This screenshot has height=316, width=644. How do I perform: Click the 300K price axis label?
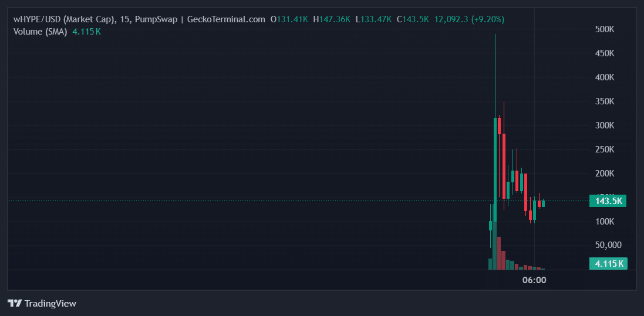tap(605, 125)
